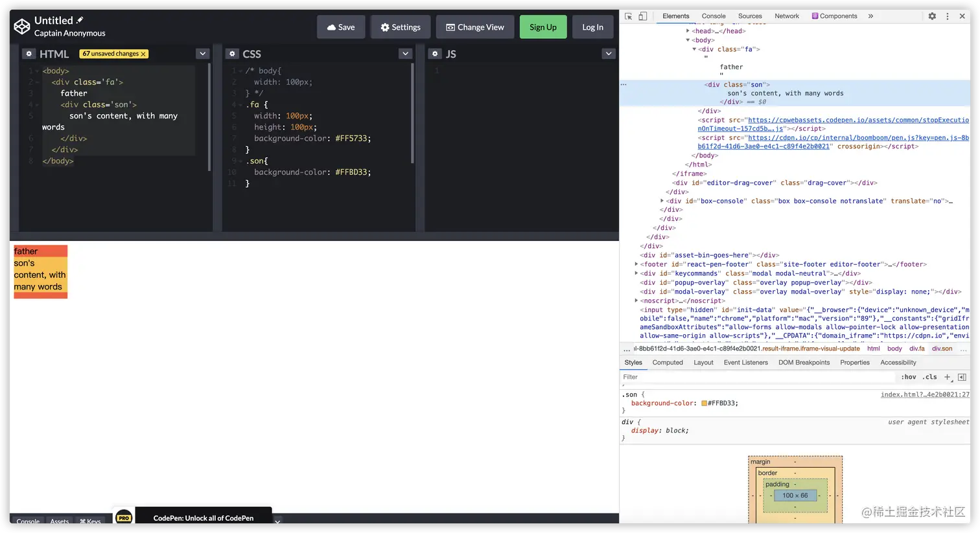
Task: Open CodePen Settings button
Action: click(x=401, y=27)
